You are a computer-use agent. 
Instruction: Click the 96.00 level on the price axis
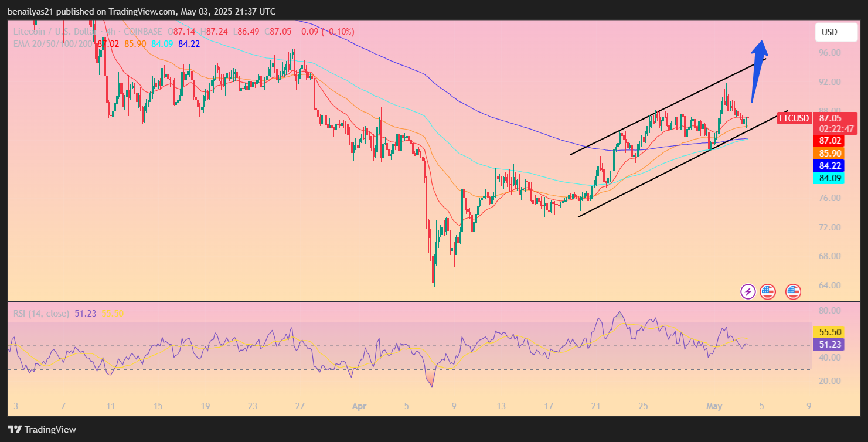829,53
